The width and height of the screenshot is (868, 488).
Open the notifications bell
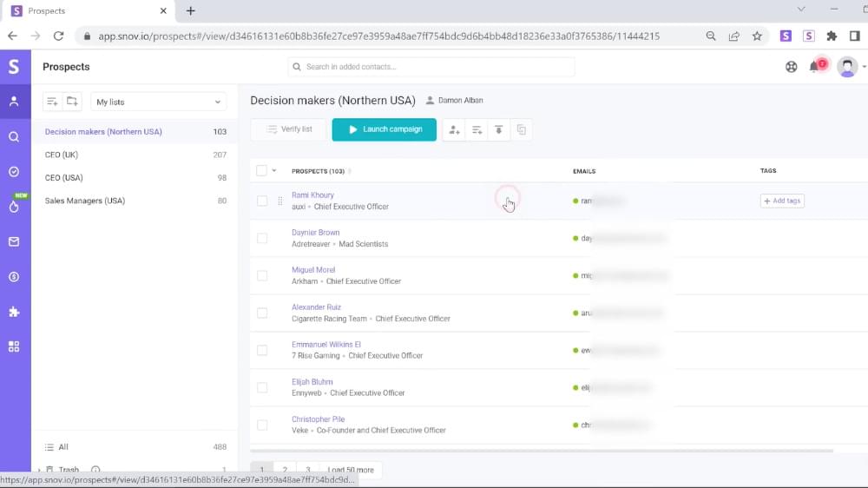[814, 67]
